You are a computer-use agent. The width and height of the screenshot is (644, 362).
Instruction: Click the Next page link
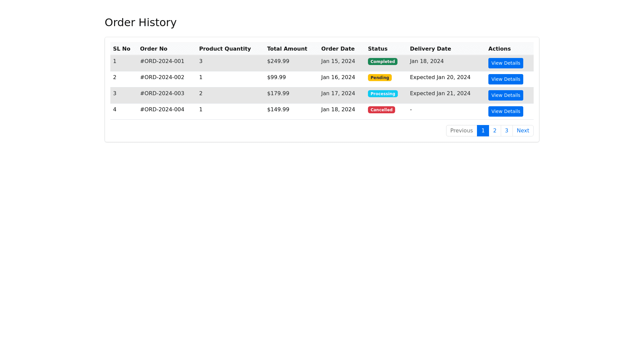[x=523, y=131]
